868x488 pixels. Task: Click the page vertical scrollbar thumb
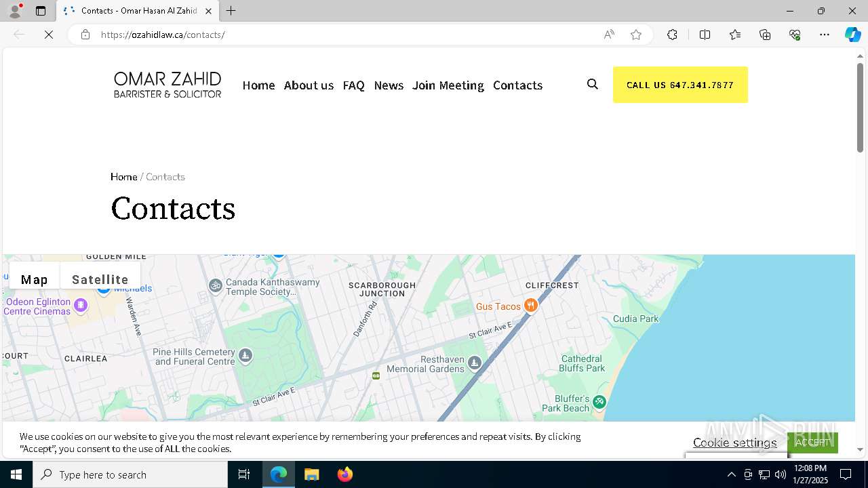861,107
